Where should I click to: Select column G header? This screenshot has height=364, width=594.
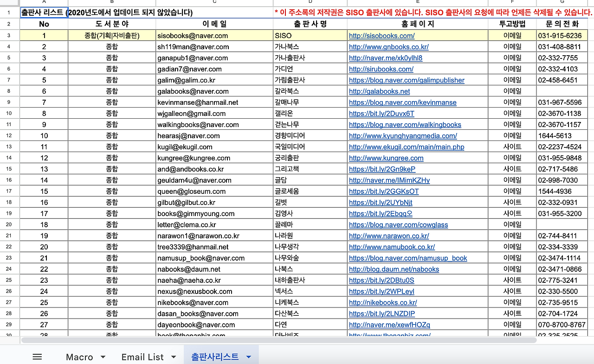pyautogui.click(x=562, y=3)
